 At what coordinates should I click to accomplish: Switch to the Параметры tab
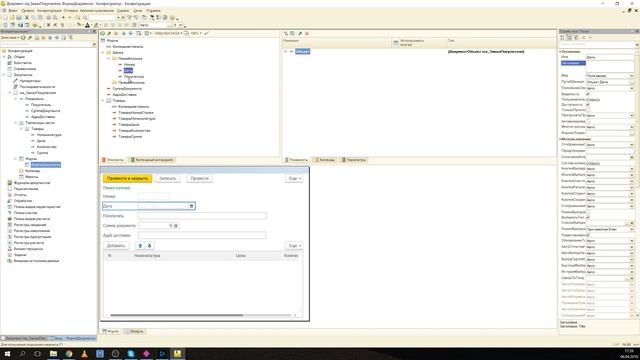(353, 160)
